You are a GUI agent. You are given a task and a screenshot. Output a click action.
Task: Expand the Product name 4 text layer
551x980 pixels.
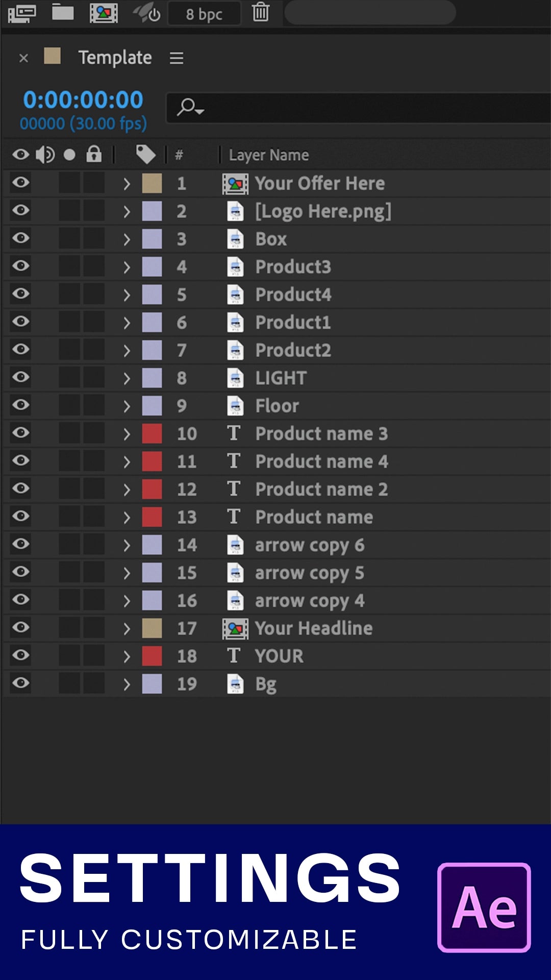[127, 462]
